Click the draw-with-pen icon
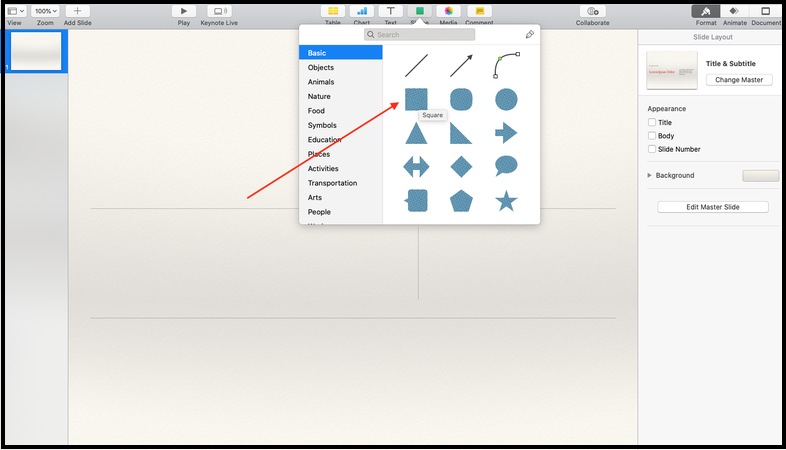 (x=529, y=35)
